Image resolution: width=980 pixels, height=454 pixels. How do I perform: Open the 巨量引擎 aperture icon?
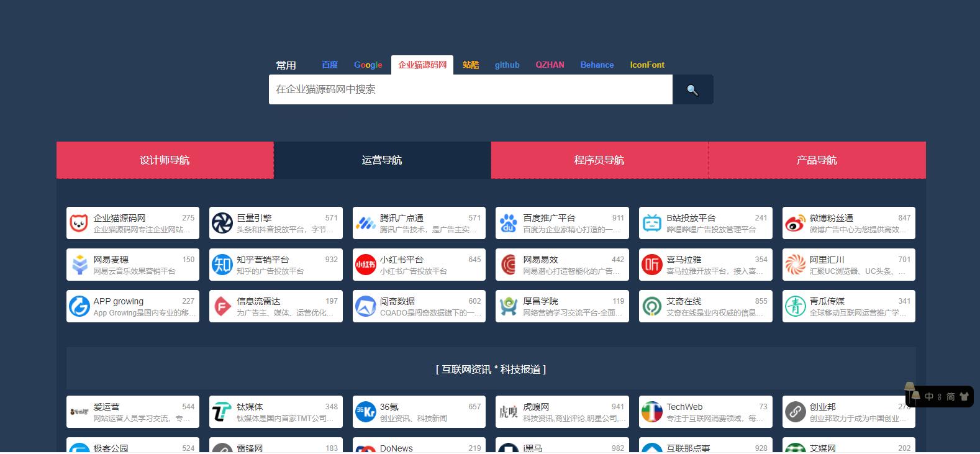pyautogui.click(x=222, y=223)
